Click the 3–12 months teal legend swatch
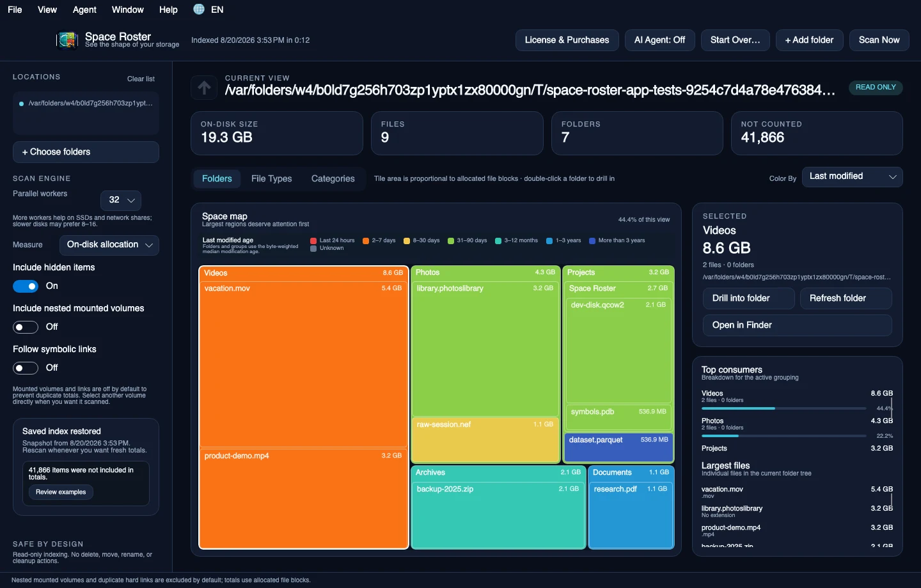 tap(498, 241)
